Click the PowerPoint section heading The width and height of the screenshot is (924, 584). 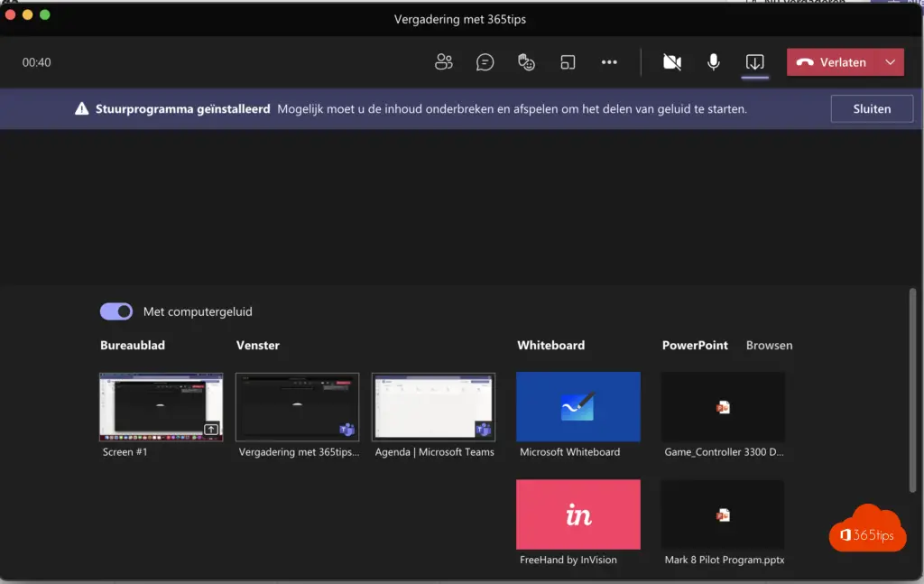tap(695, 346)
